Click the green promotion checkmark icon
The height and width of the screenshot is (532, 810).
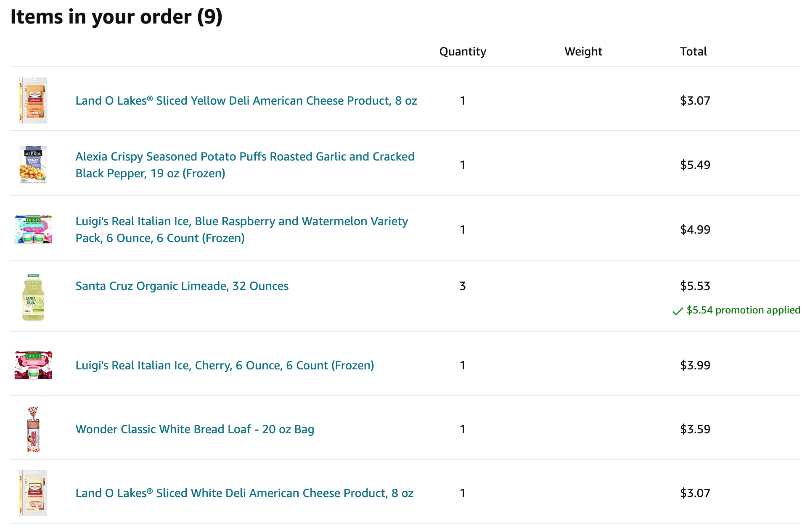click(x=678, y=311)
